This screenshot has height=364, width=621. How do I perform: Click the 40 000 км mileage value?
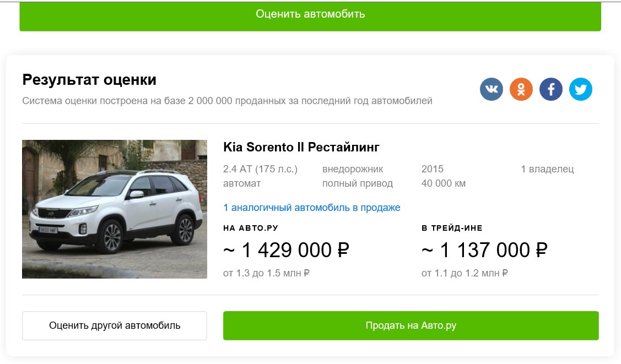(443, 183)
